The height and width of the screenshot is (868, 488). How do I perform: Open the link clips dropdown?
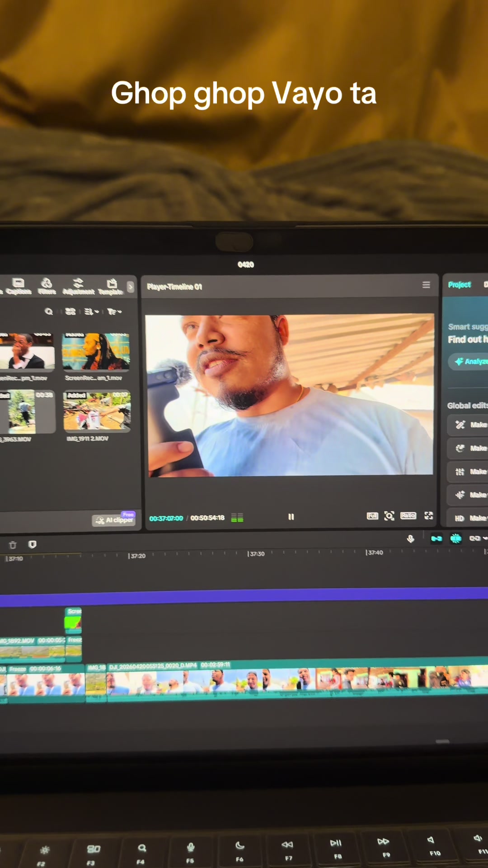[478, 538]
